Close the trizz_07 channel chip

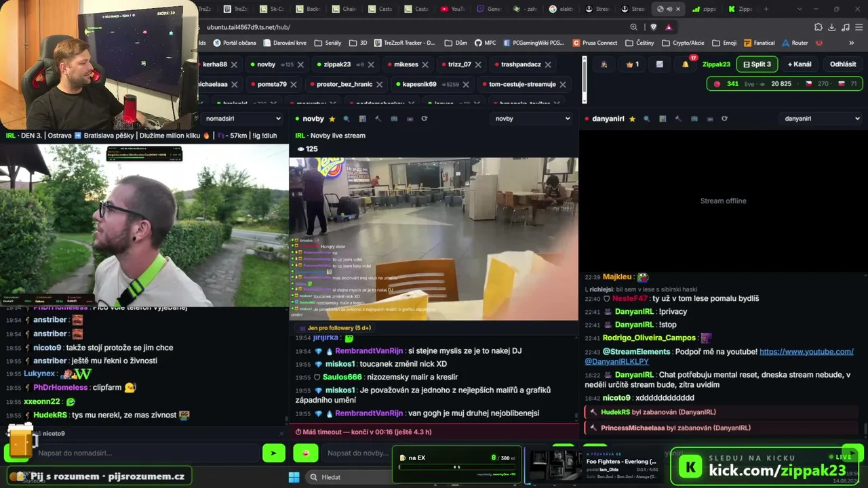pyautogui.click(x=478, y=64)
